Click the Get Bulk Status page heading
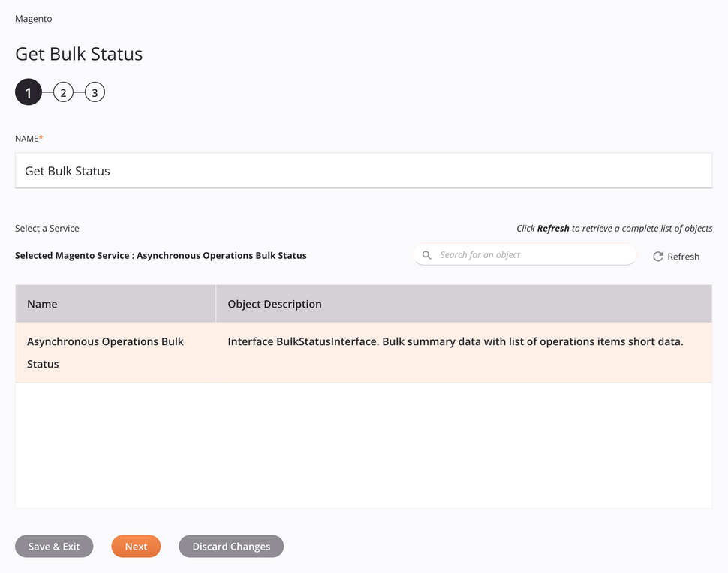 [x=79, y=54]
